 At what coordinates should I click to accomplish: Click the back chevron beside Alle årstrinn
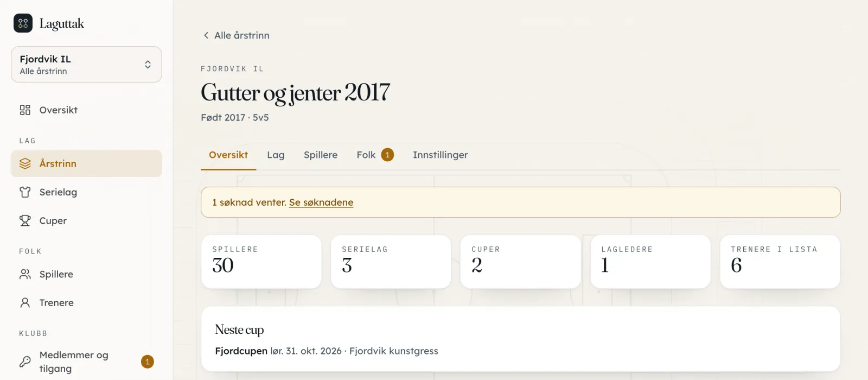pyautogui.click(x=206, y=35)
